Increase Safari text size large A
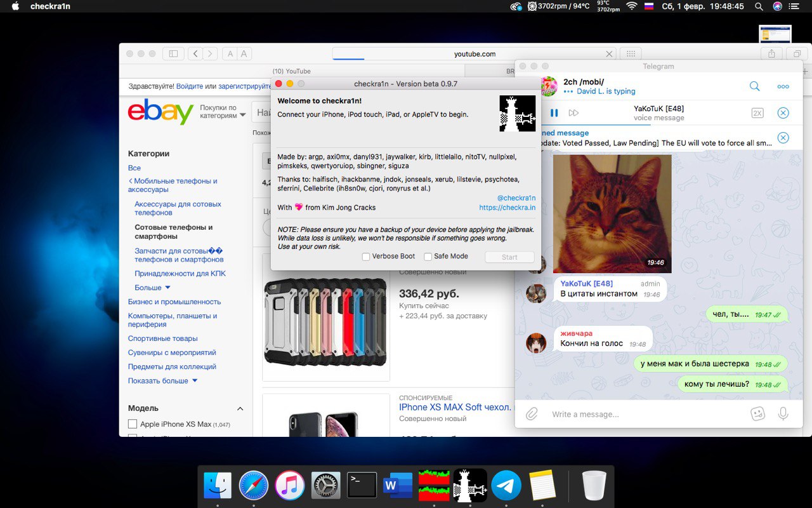Image resolution: width=812 pixels, height=508 pixels. click(x=244, y=54)
